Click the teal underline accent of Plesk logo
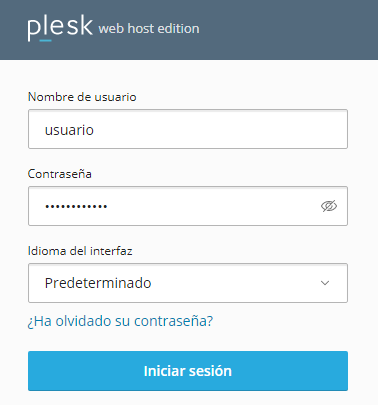Image resolution: width=378 pixels, height=405 pixels. click(x=45, y=41)
